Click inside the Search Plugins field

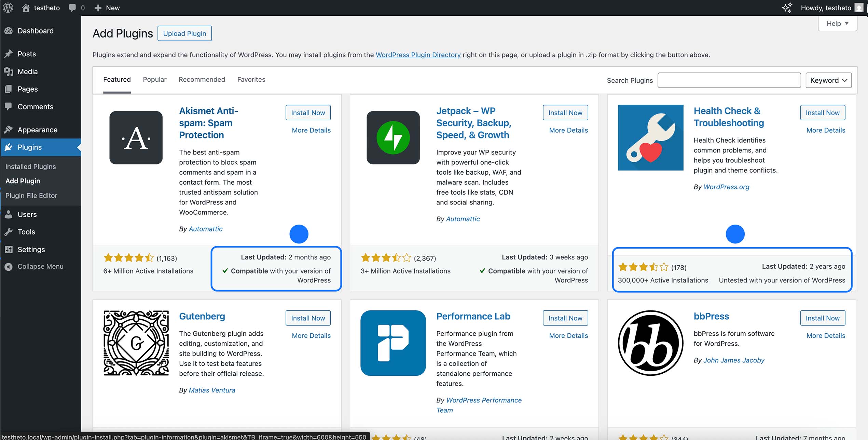pos(729,80)
